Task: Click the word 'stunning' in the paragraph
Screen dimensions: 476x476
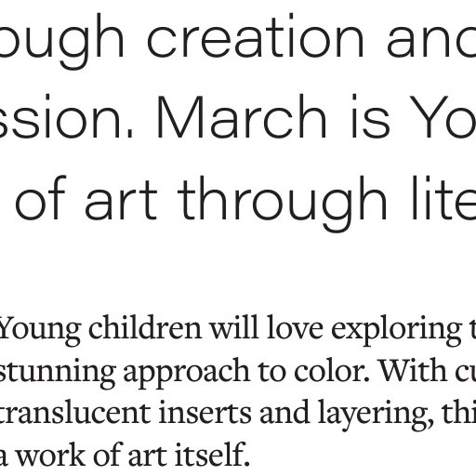Action: tap(58, 374)
